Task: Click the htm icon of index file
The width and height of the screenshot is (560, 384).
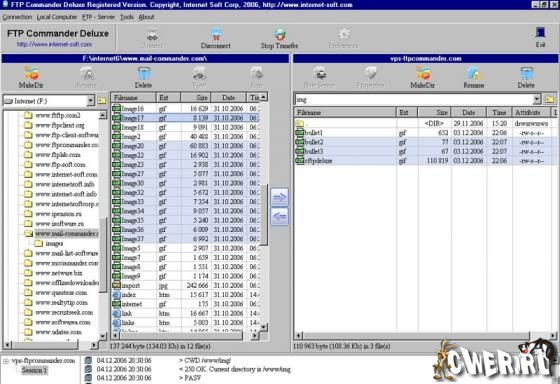Action: click(x=116, y=295)
